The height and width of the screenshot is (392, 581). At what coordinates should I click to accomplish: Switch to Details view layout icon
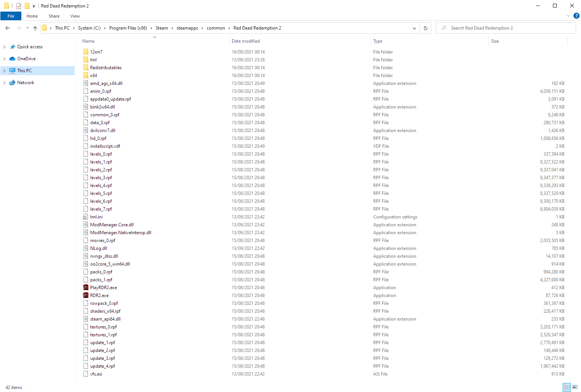(x=567, y=387)
